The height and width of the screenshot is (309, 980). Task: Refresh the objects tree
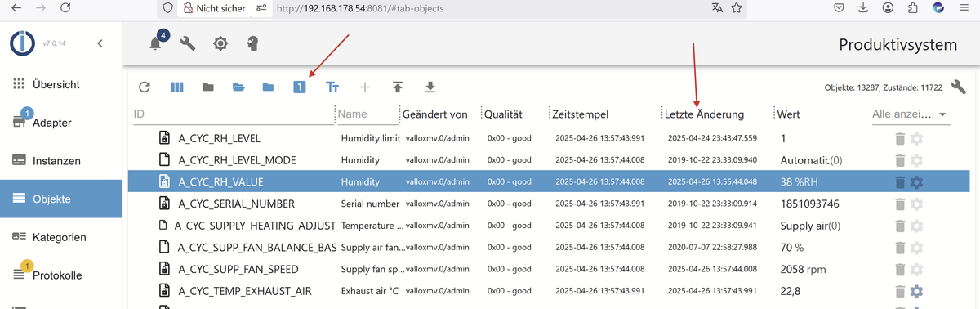[x=145, y=87]
